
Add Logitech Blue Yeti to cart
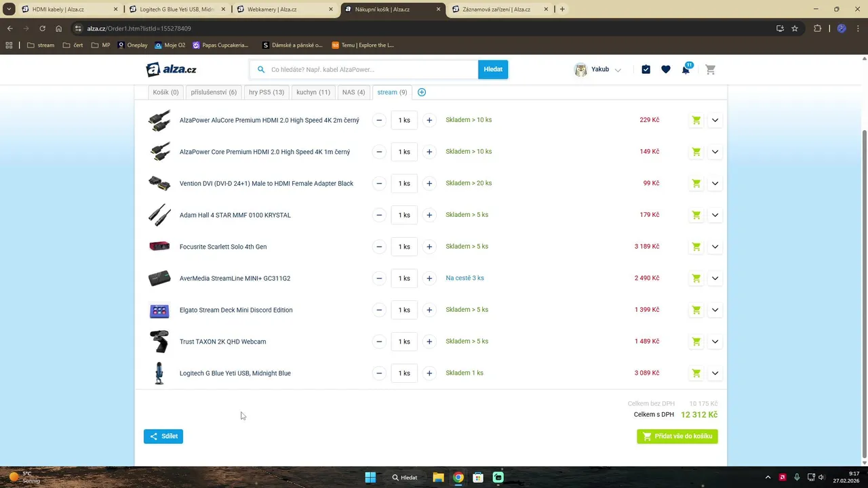(696, 373)
